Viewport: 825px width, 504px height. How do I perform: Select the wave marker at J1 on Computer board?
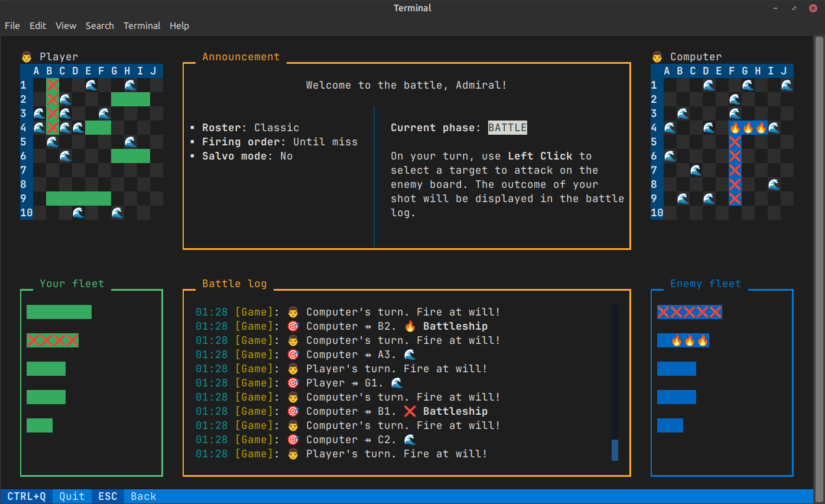[x=787, y=85]
